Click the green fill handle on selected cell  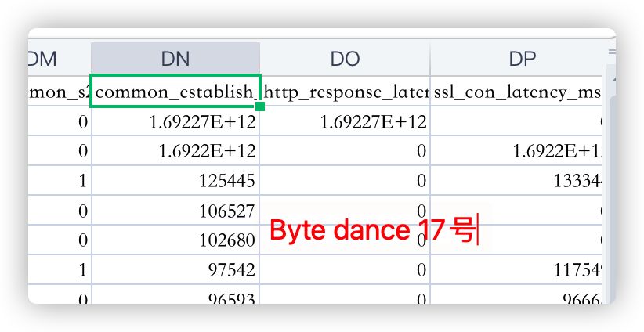pos(259,106)
